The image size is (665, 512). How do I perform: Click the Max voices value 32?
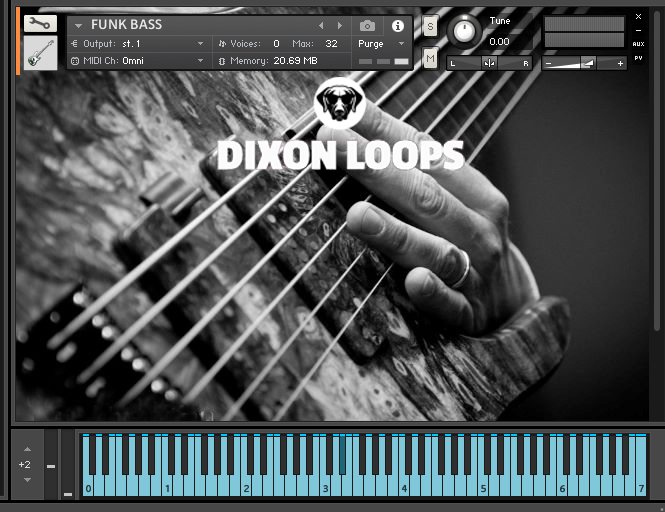(x=331, y=44)
